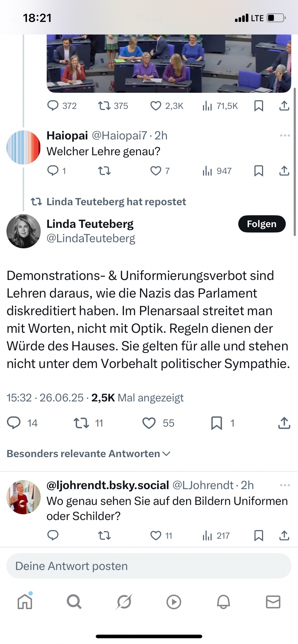The image size is (298, 644).
Task: Bookmark Haiopai's reply
Action: 258,171
